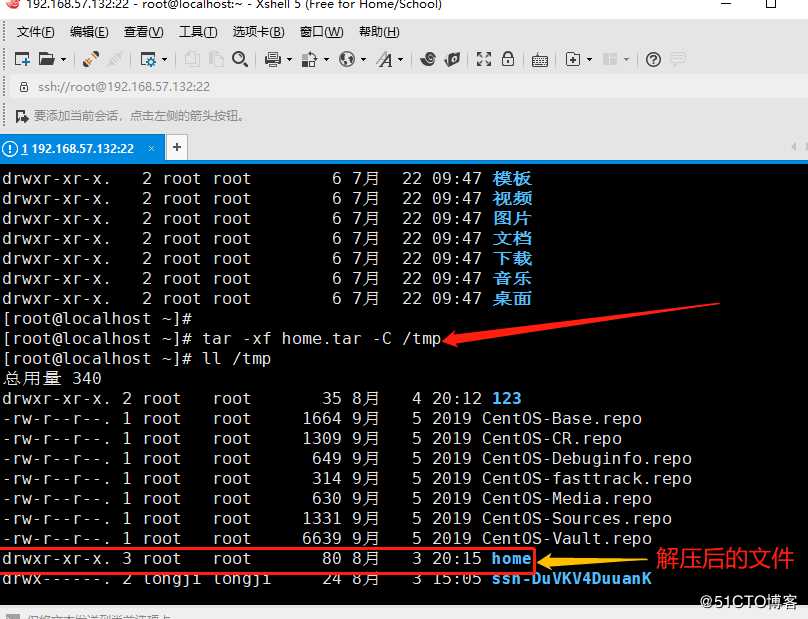The height and width of the screenshot is (619, 808).
Task: Click the 视频 directory name
Action: pyautogui.click(x=512, y=198)
